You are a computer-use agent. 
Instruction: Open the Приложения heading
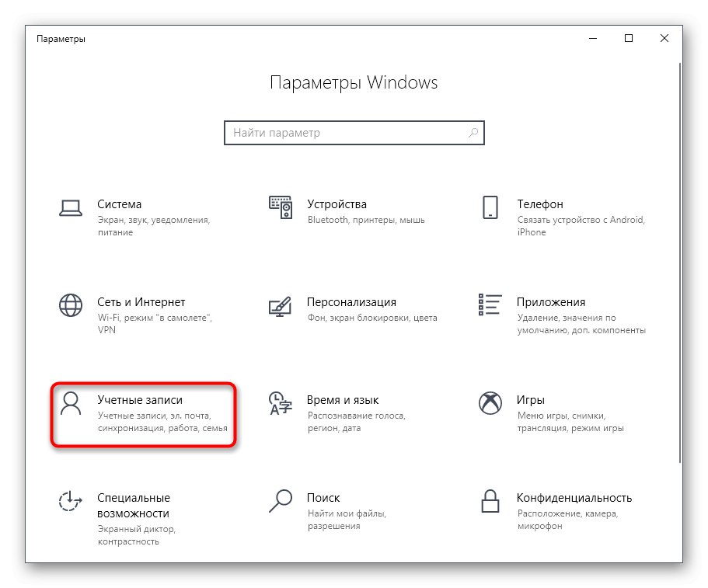551,302
